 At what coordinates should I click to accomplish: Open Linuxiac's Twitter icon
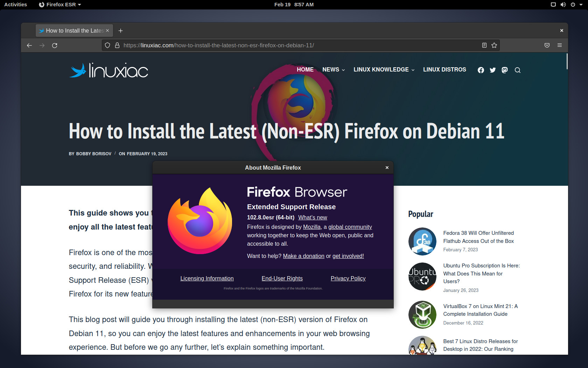[493, 70]
